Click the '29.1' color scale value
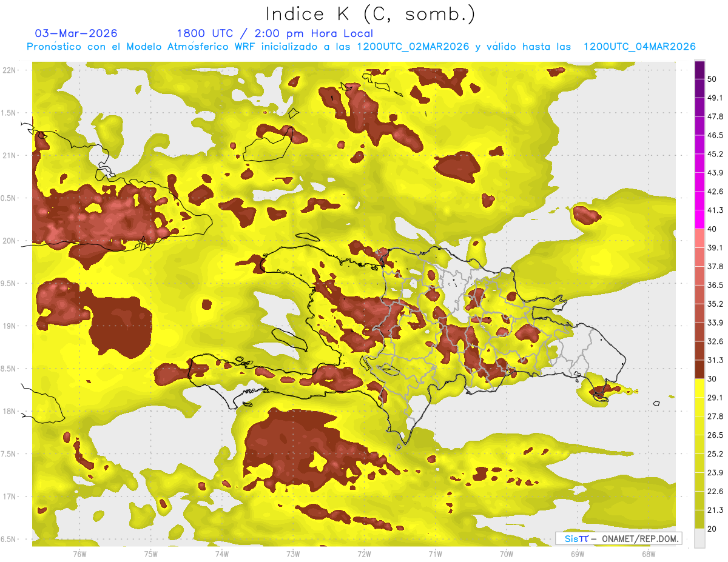This screenshot has height=562, width=728. pos(715,398)
